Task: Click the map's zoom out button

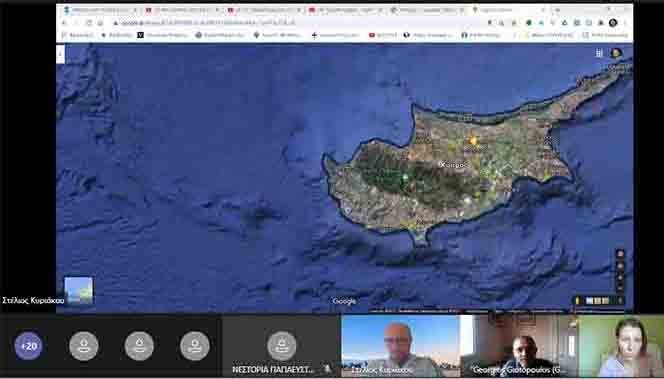Action: [620, 288]
